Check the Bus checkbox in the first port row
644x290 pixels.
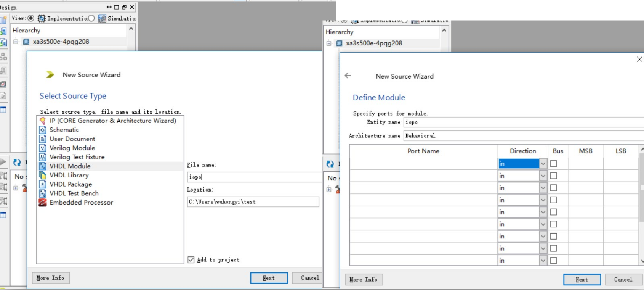554,164
